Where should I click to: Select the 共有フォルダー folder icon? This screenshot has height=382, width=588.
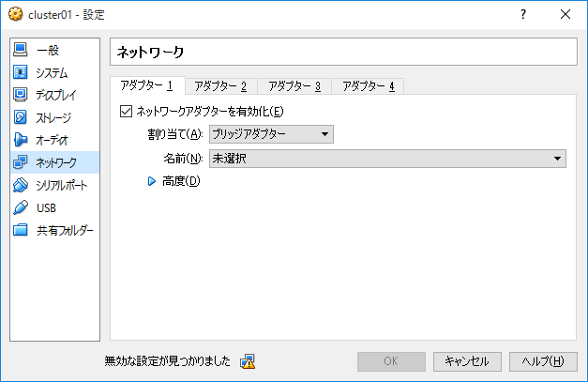21,230
